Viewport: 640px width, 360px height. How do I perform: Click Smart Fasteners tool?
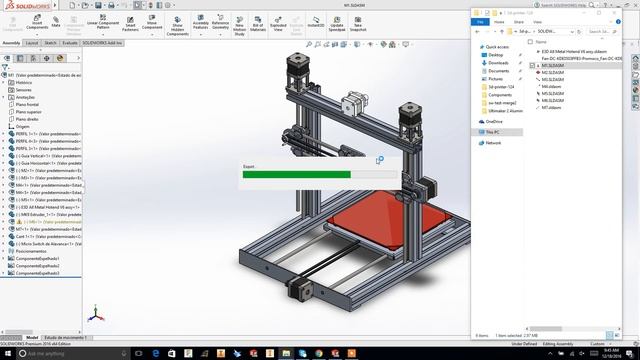click(130, 24)
